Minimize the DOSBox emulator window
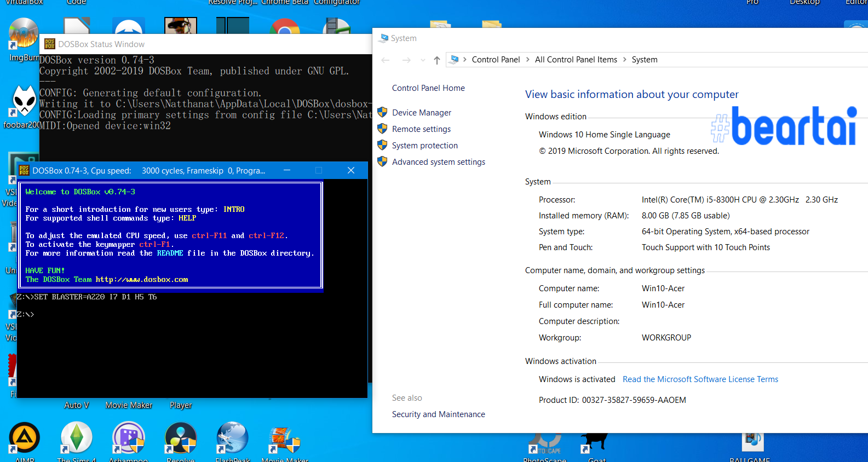The height and width of the screenshot is (462, 868). coord(287,170)
